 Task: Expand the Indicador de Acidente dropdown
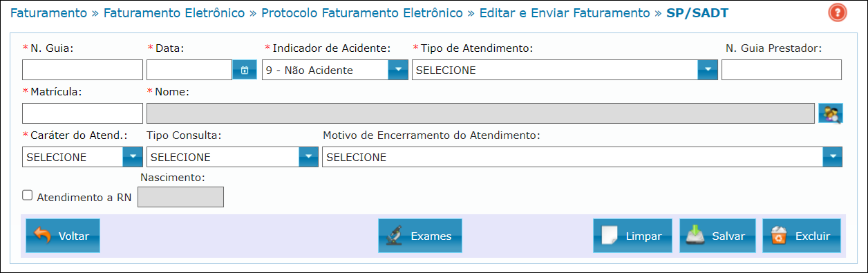coord(334,70)
